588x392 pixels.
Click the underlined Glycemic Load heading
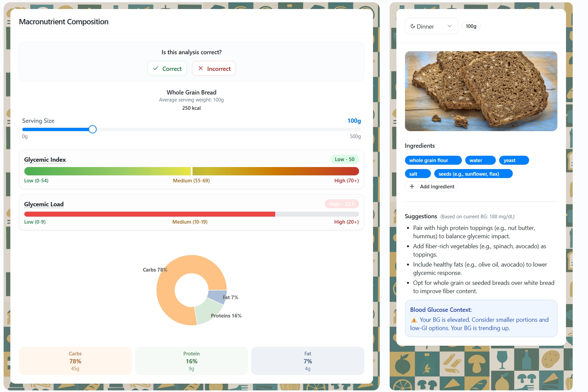[x=44, y=204]
